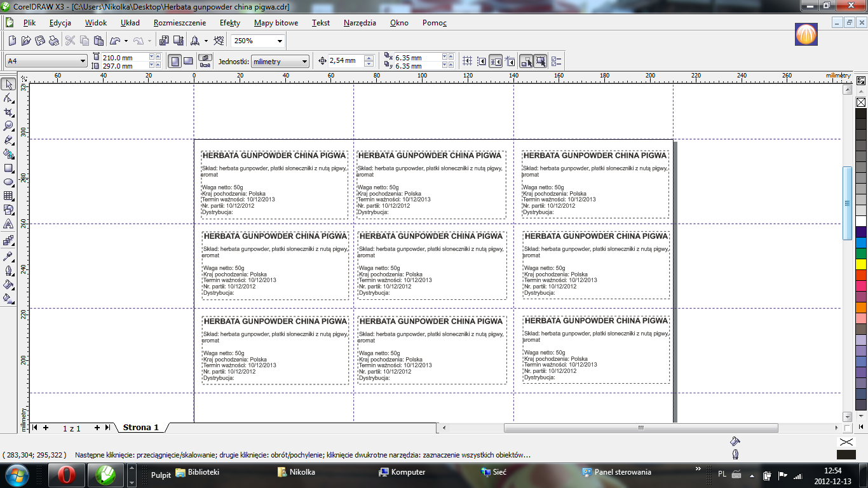Open the A4 paper size dropdown
Image resolution: width=868 pixels, height=488 pixels.
coord(83,61)
